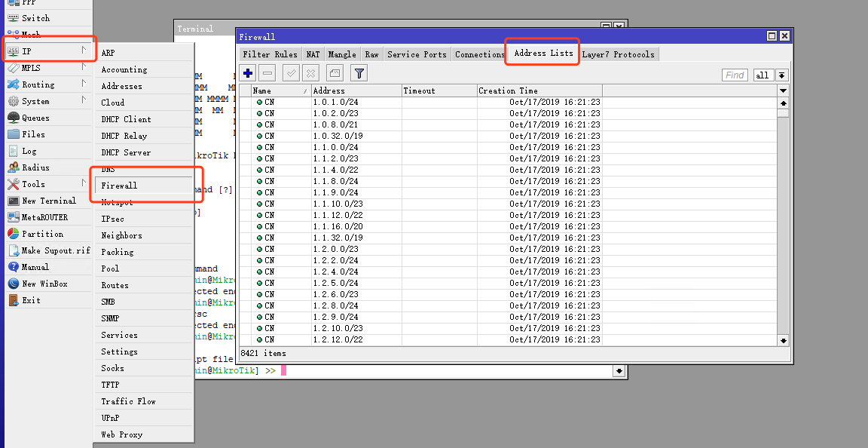Click the scrollbar down arrow in the address list
The image size is (868, 448).
click(x=783, y=339)
